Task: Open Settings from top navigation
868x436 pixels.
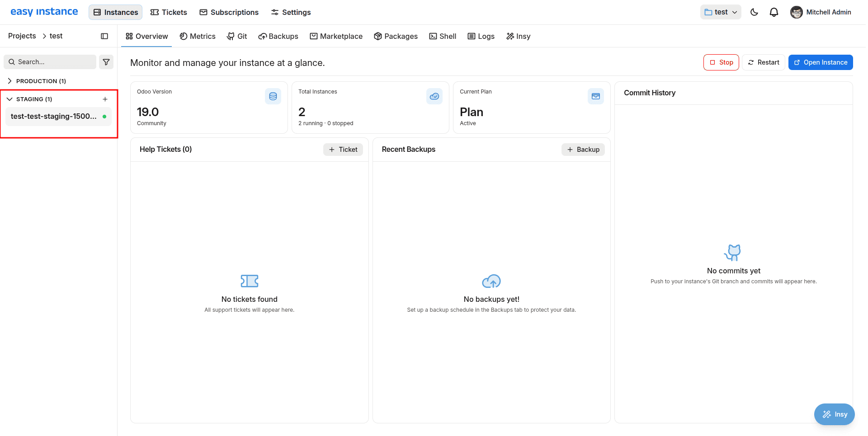Action: 291,12
